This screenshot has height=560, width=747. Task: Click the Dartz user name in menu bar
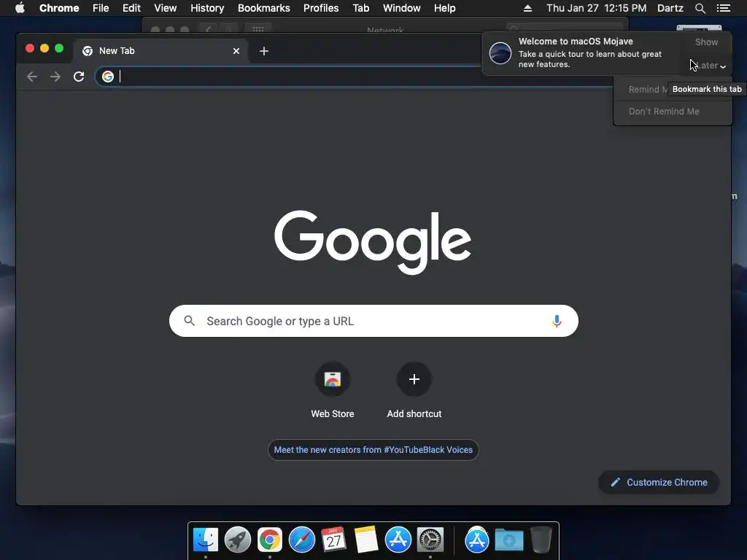pos(670,8)
